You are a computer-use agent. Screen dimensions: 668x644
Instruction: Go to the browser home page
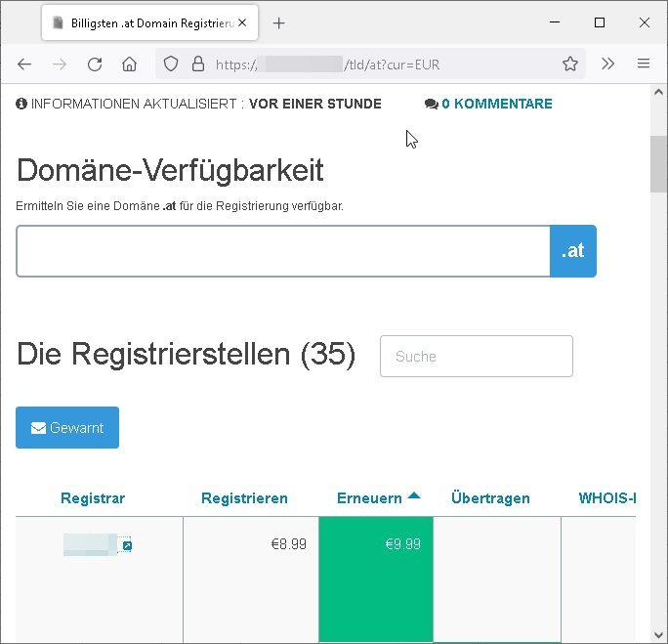point(129,64)
